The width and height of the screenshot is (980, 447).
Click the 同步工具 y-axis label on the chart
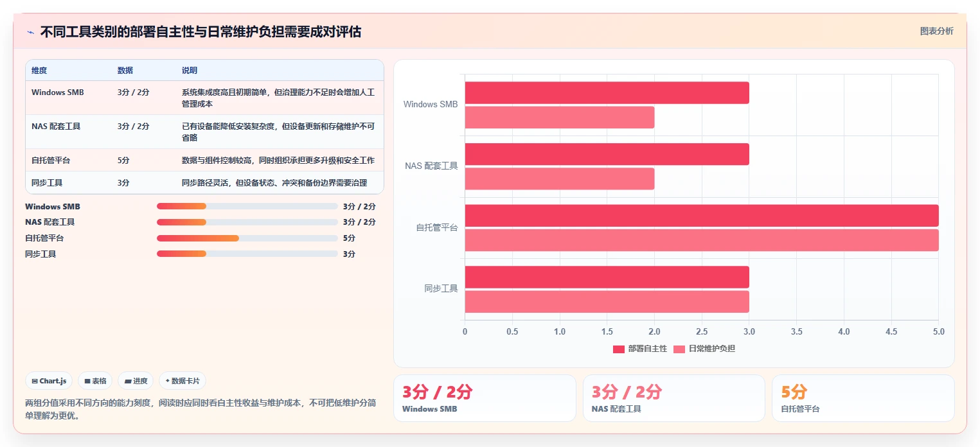pyautogui.click(x=441, y=288)
